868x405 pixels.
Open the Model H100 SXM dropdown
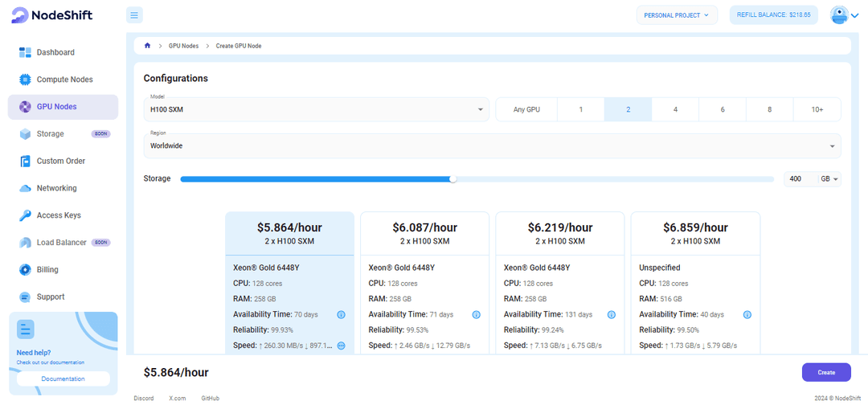(x=316, y=109)
